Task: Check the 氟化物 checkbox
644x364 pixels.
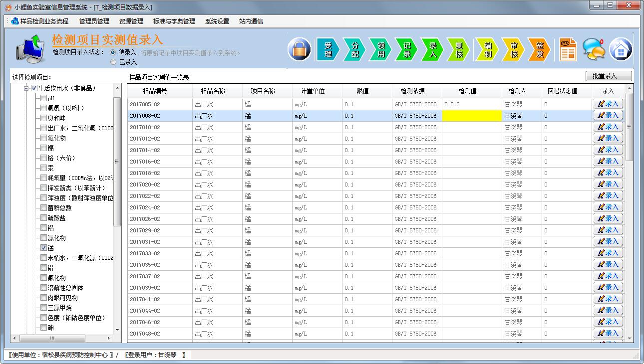Action: click(x=44, y=138)
